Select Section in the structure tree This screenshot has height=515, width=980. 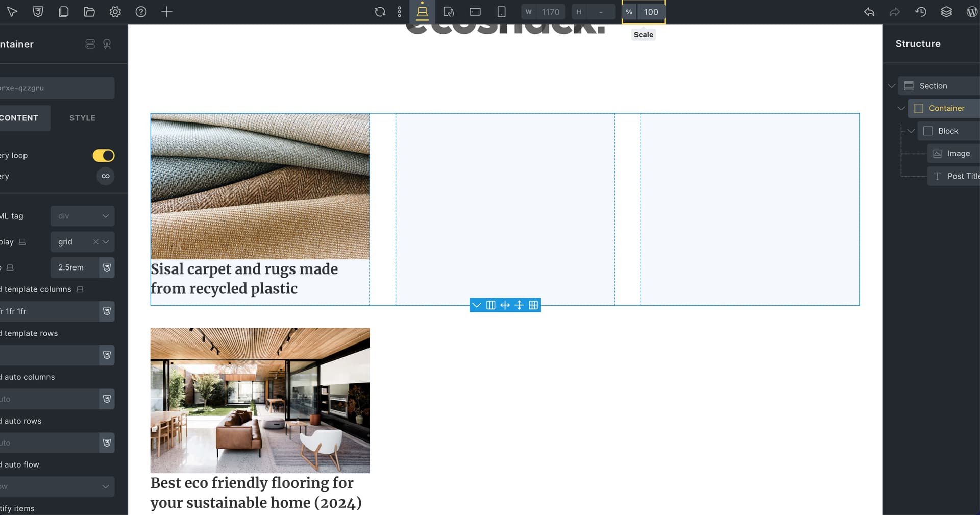tap(939, 86)
